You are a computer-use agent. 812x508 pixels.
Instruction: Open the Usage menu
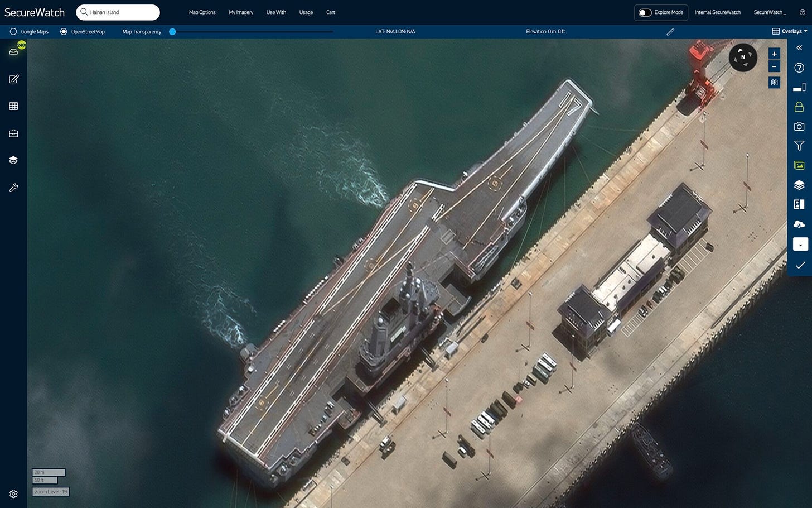(x=306, y=12)
